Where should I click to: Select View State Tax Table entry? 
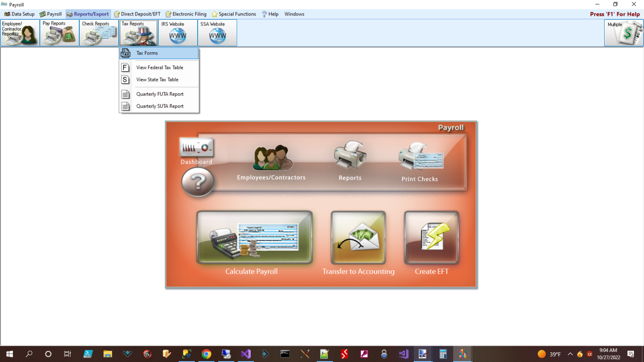click(157, 80)
